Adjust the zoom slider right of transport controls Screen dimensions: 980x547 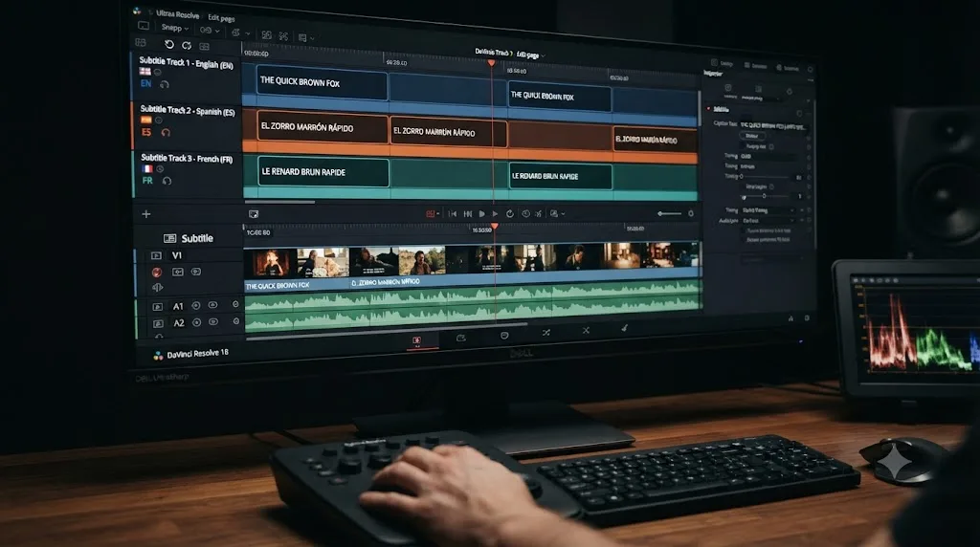[x=669, y=213]
